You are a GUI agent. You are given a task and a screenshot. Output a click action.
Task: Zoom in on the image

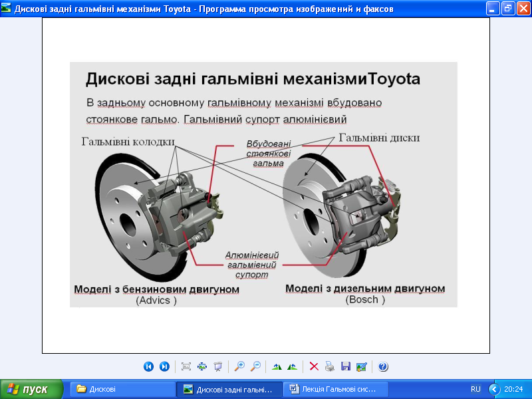(239, 366)
